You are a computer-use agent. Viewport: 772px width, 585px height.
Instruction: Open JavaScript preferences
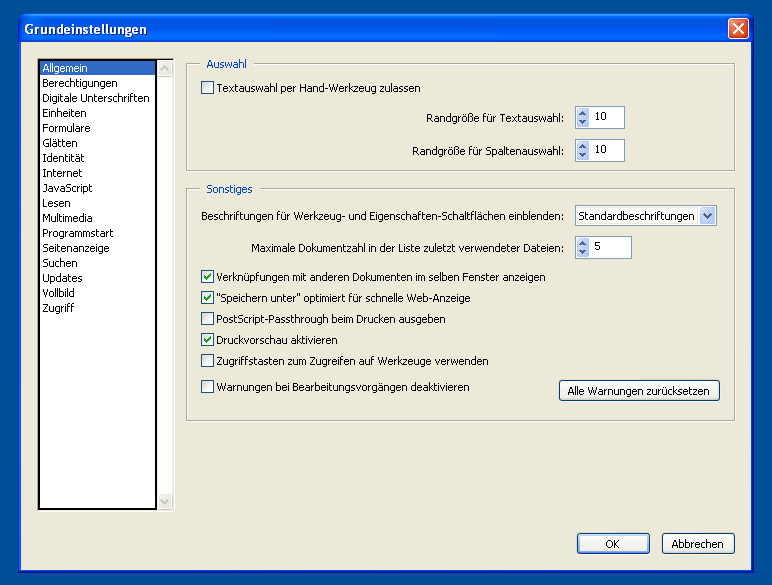pos(97,188)
